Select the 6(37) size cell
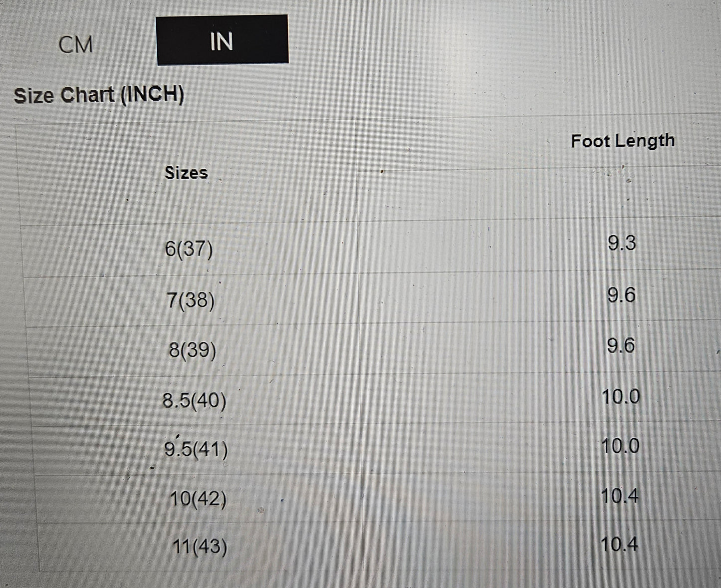This screenshot has height=588, width=721. click(189, 249)
